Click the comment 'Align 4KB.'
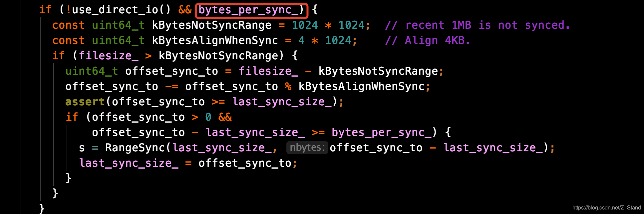This screenshot has height=214, width=644. [428, 40]
